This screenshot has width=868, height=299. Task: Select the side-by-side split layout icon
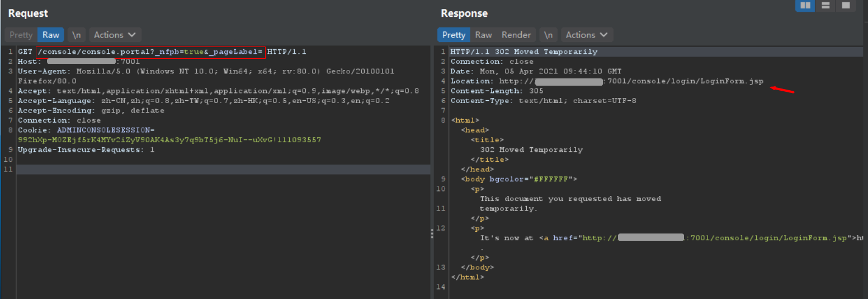[805, 6]
